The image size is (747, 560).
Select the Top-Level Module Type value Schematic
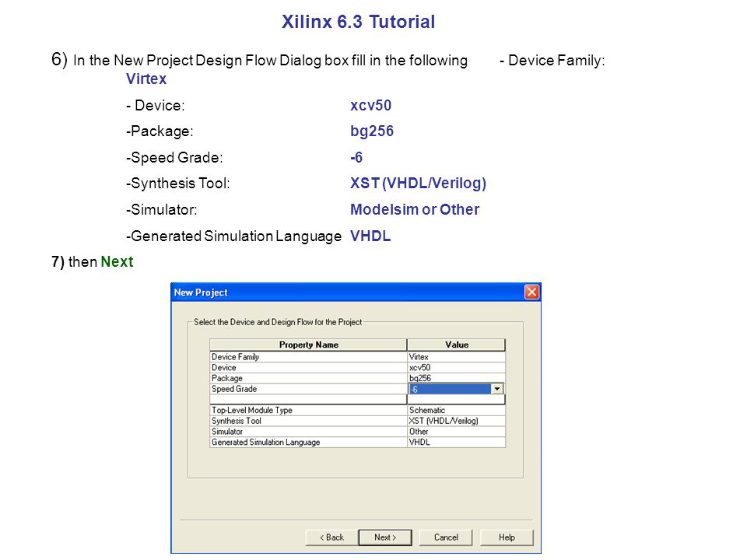click(x=456, y=410)
